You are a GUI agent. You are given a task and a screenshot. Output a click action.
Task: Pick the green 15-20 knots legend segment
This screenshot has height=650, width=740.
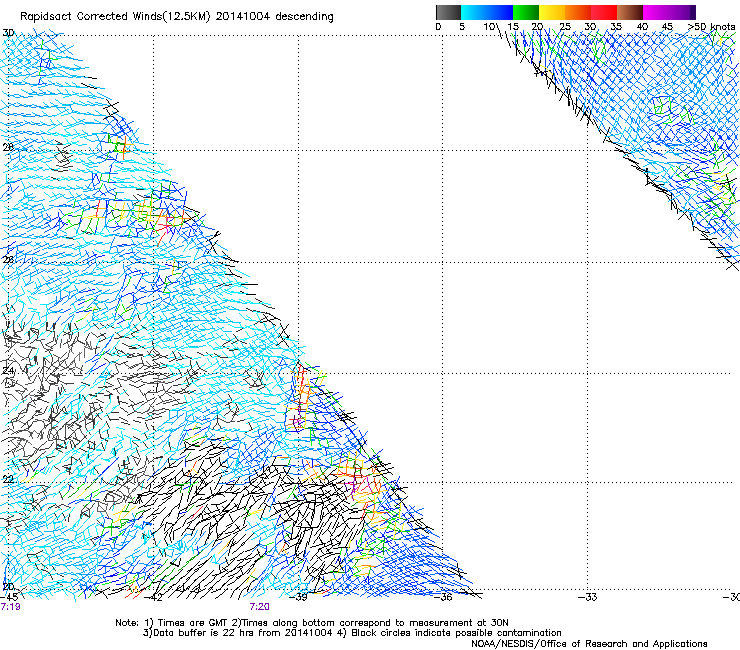click(526, 12)
